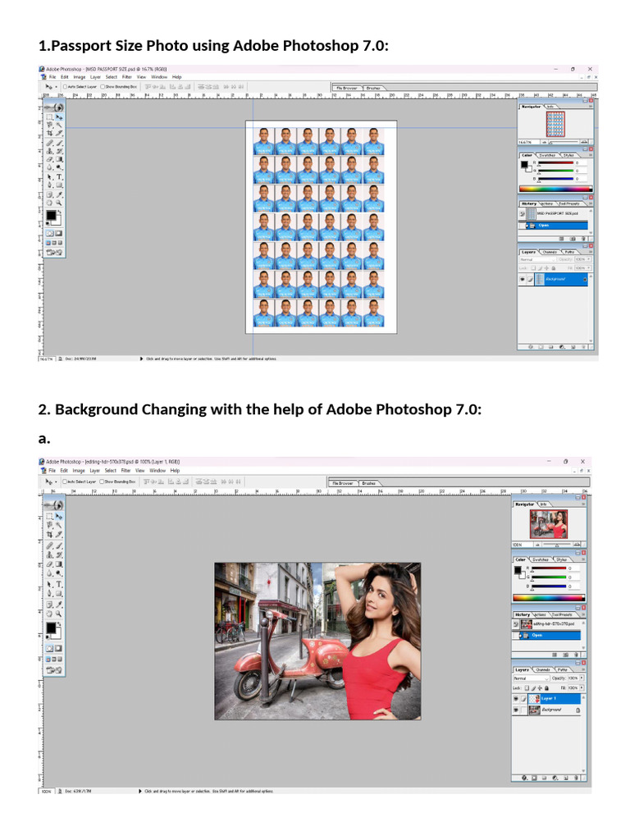Choose the Type tool in the MSD PASSPORT SIZE window
Screen dimensions: 630x840
coord(59,177)
